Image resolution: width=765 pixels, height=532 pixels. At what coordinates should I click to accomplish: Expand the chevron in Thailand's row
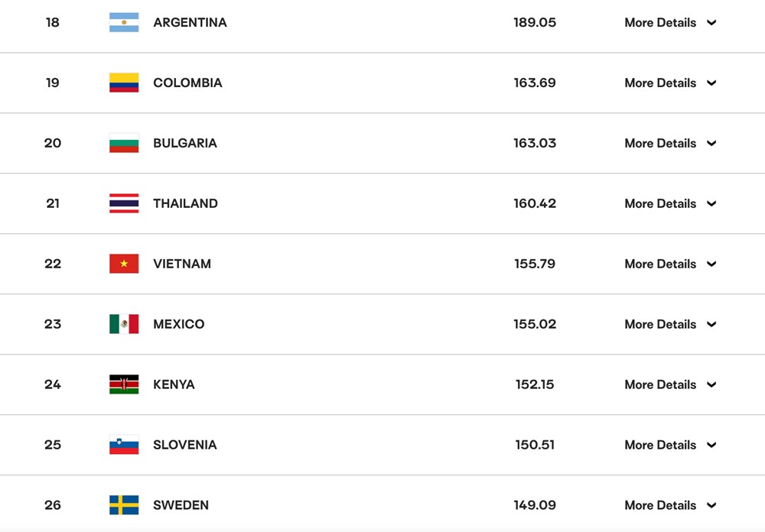[711, 203]
